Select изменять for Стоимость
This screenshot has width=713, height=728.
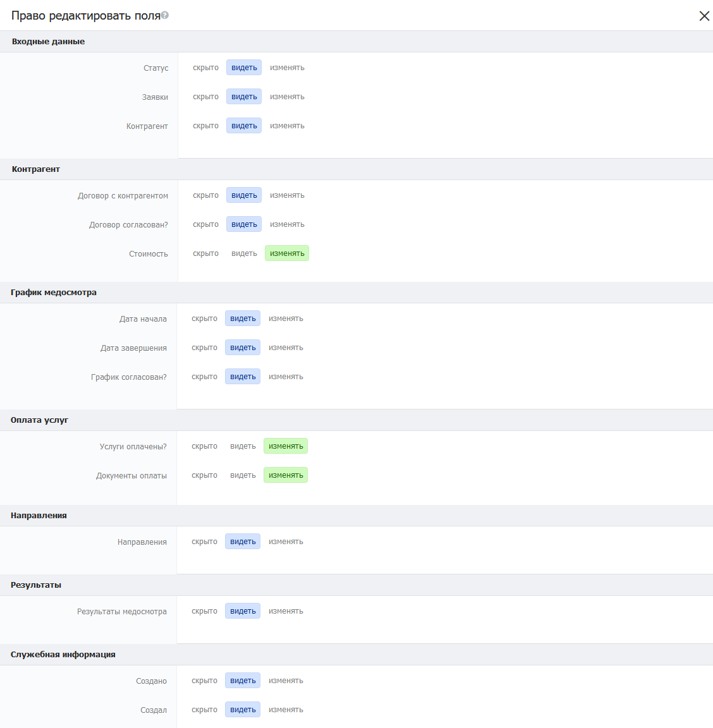[287, 253]
